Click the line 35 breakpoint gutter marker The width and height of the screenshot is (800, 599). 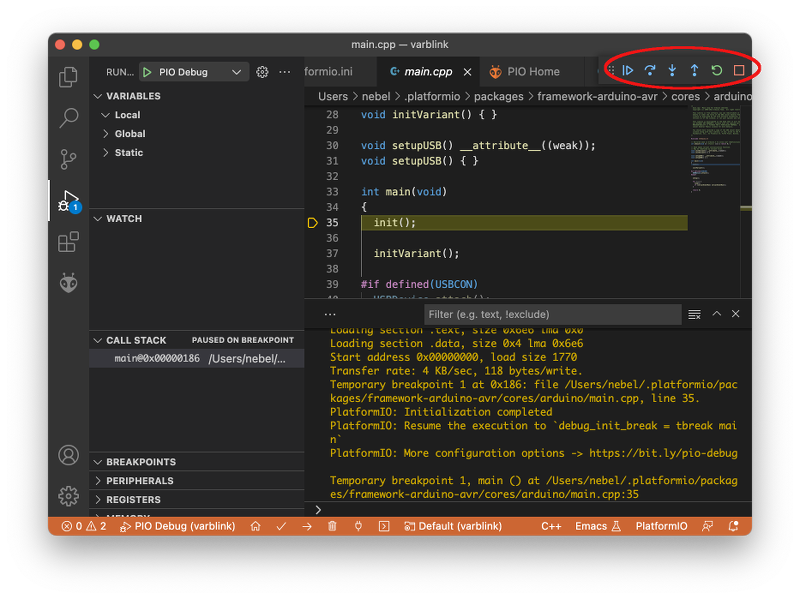click(312, 222)
